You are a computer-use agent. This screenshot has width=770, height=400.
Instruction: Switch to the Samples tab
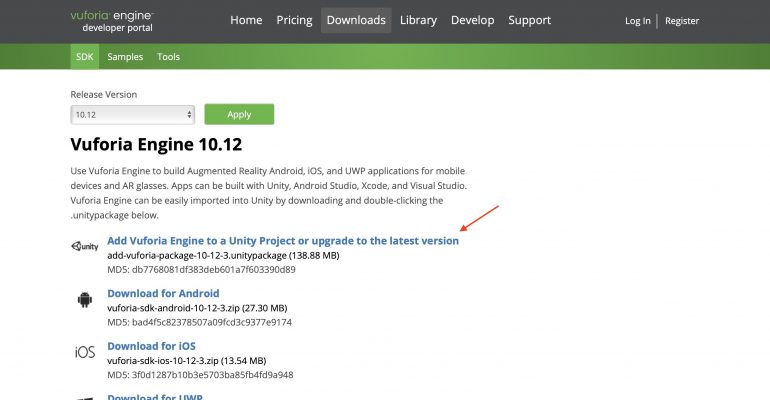click(x=125, y=56)
